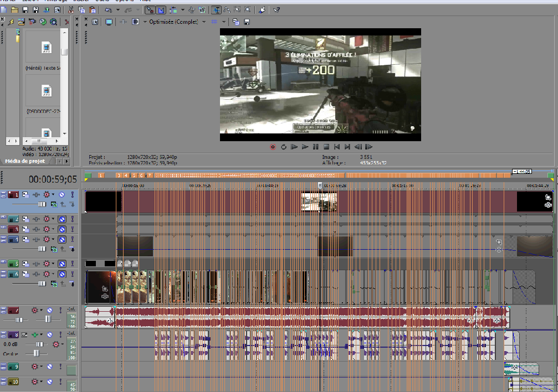Open the Outils menu

tap(102, 1)
